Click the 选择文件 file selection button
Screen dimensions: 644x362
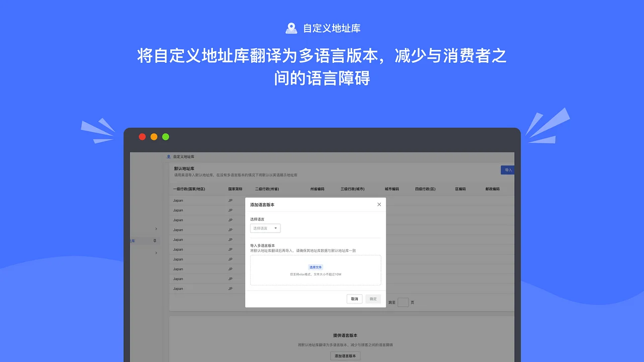315,267
